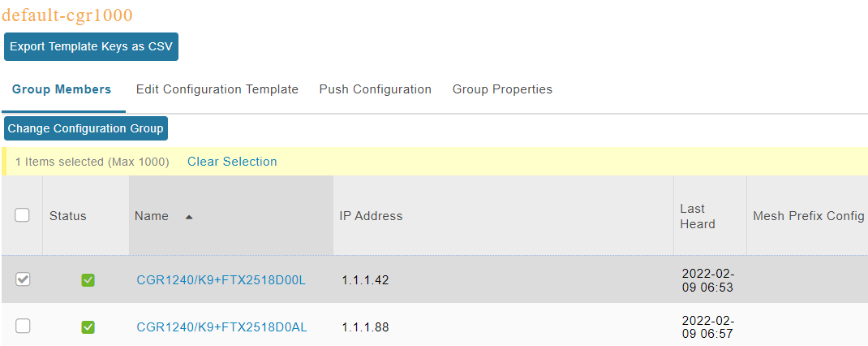The image size is (868, 346).
Task: Open Edit Configuration Template tab
Action: (217, 89)
